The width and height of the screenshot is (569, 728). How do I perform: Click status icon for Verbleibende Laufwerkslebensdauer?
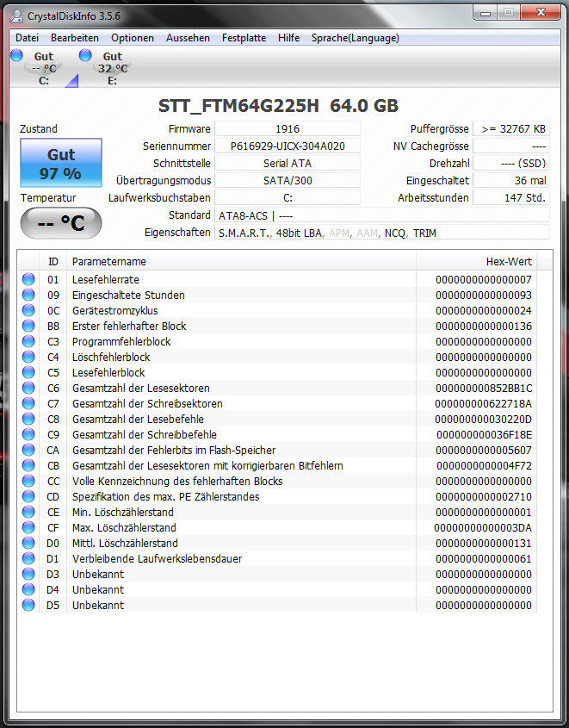(28, 558)
